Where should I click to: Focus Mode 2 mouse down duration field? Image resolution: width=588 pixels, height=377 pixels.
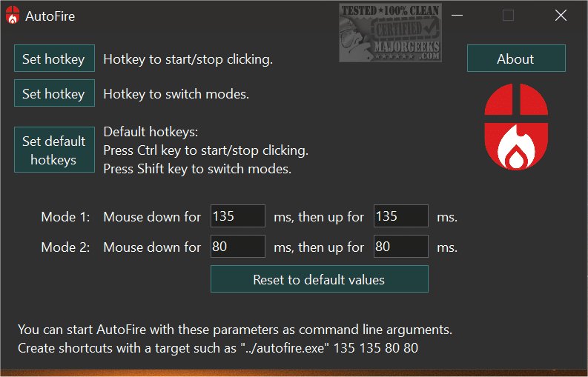pos(237,247)
